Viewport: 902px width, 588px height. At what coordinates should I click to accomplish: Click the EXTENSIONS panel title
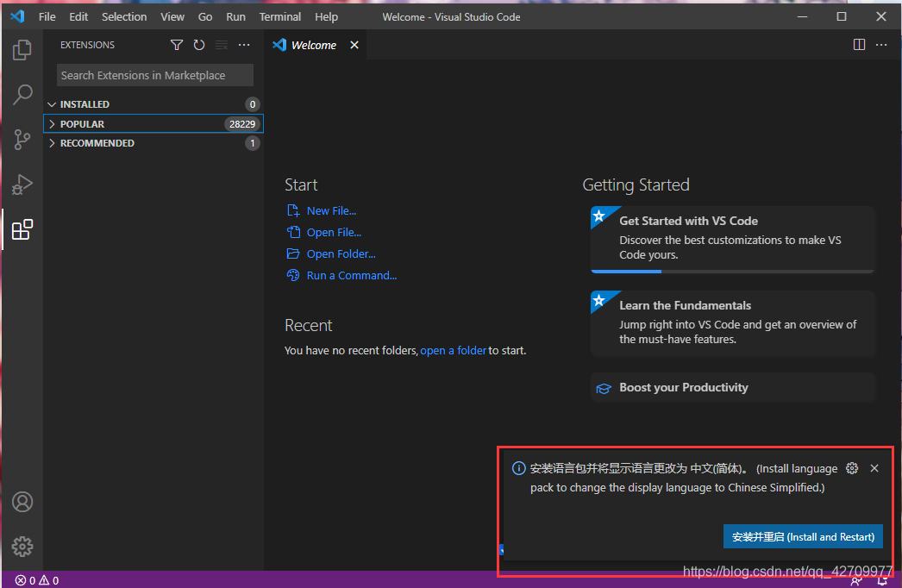pos(87,45)
